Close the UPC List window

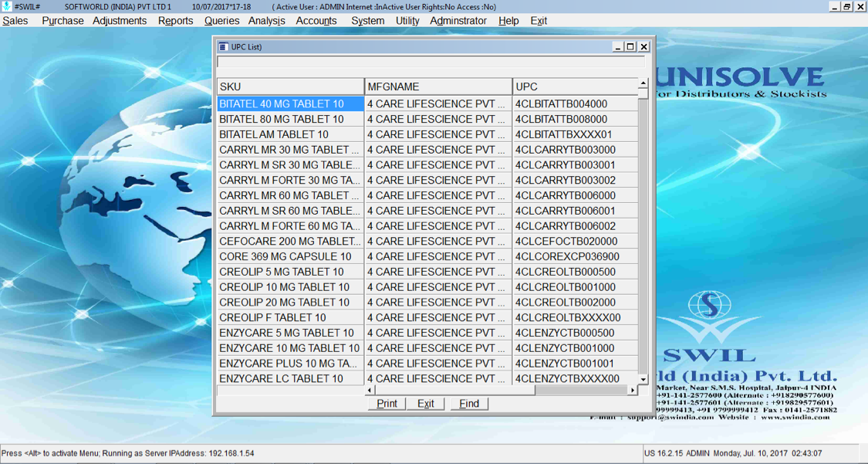[643, 46]
